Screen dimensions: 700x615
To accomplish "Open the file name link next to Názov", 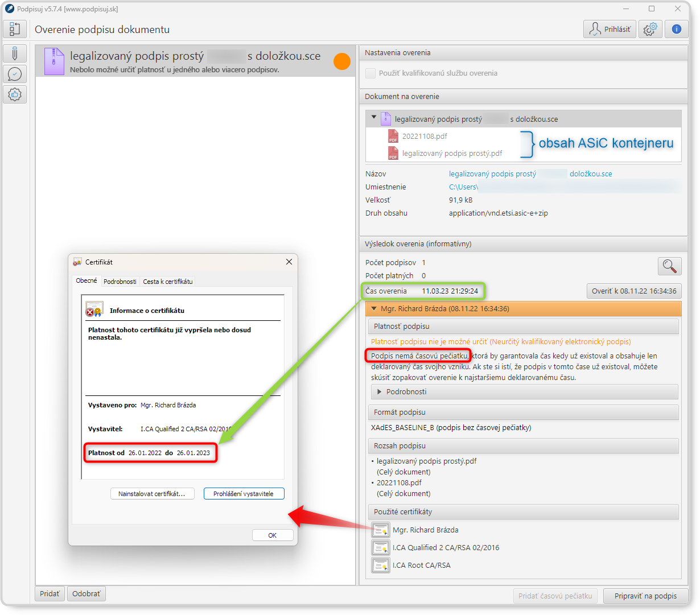I will 492,174.
